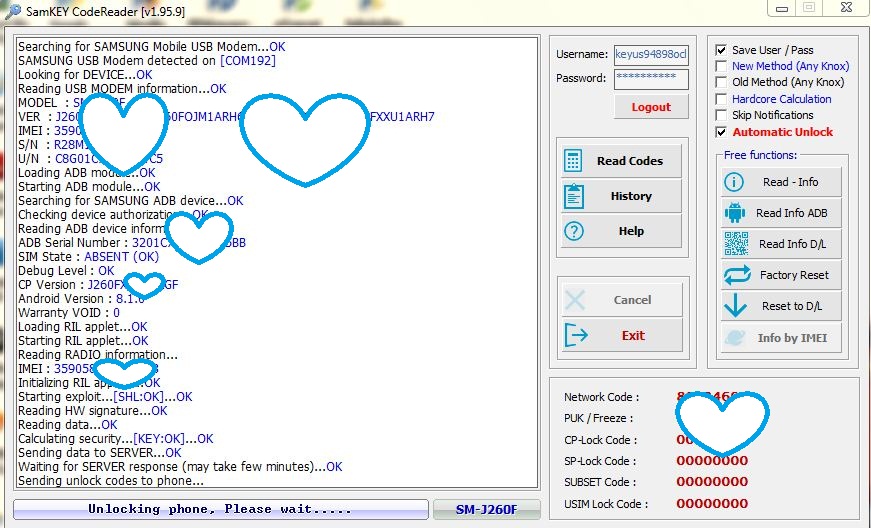871x528 pixels.
Task: Click the Exit button label
Action: click(x=633, y=335)
